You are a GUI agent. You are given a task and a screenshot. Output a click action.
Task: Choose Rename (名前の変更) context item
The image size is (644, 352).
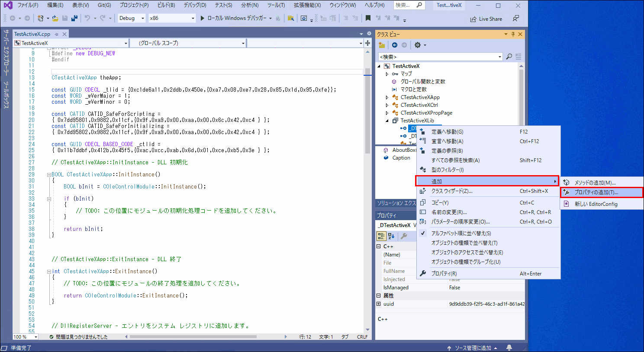488,212
